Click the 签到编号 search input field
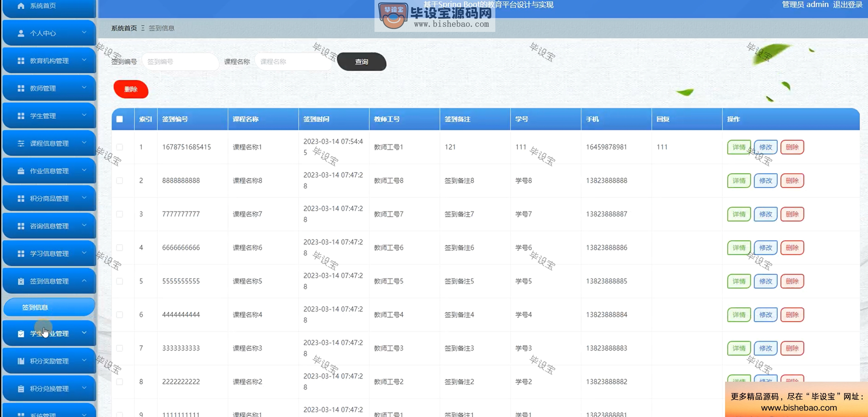 coord(181,62)
